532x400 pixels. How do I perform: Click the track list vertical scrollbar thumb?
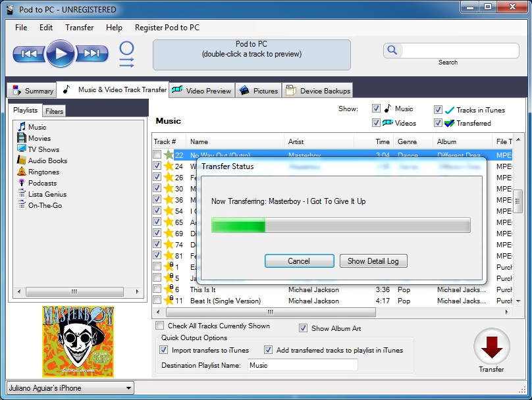coord(518,201)
